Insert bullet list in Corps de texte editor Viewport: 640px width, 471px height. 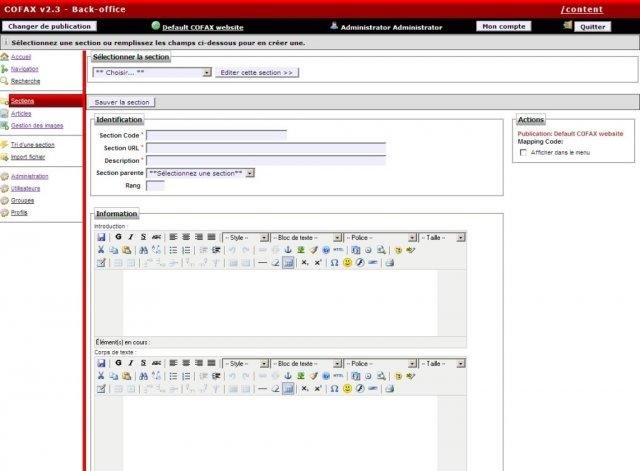173,375
